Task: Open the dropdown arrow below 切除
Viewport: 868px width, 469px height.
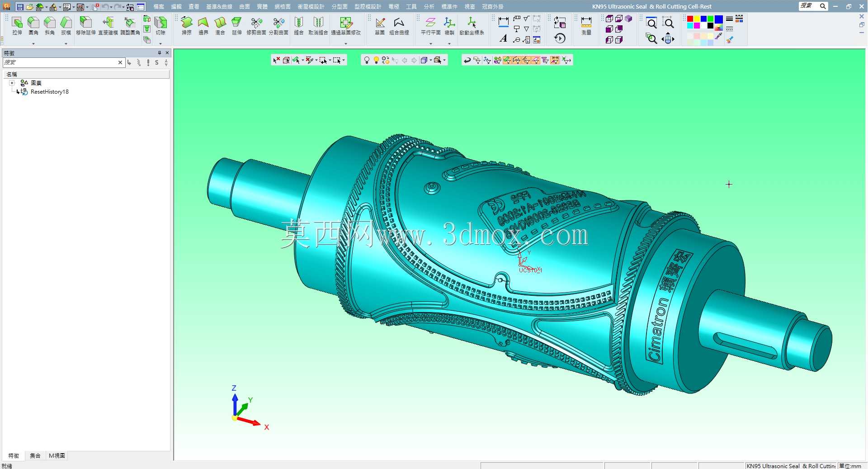Action: tap(160, 43)
